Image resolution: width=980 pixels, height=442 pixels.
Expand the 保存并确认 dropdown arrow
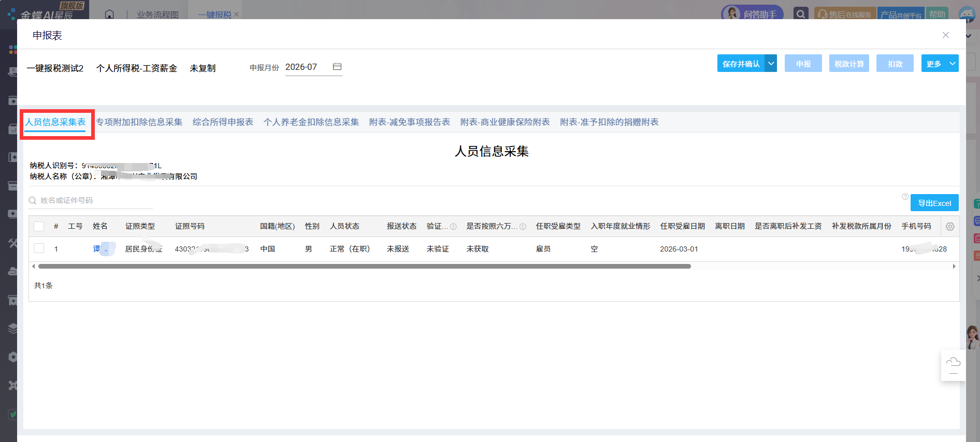click(771, 64)
